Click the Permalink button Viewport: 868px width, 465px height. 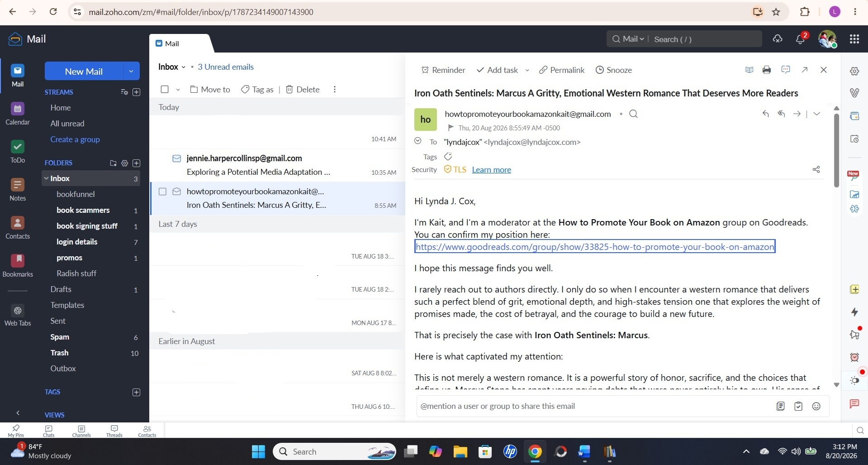(x=562, y=70)
